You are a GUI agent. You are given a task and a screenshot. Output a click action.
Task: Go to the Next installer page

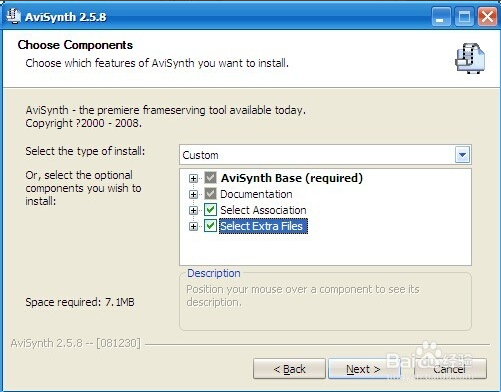(x=363, y=369)
